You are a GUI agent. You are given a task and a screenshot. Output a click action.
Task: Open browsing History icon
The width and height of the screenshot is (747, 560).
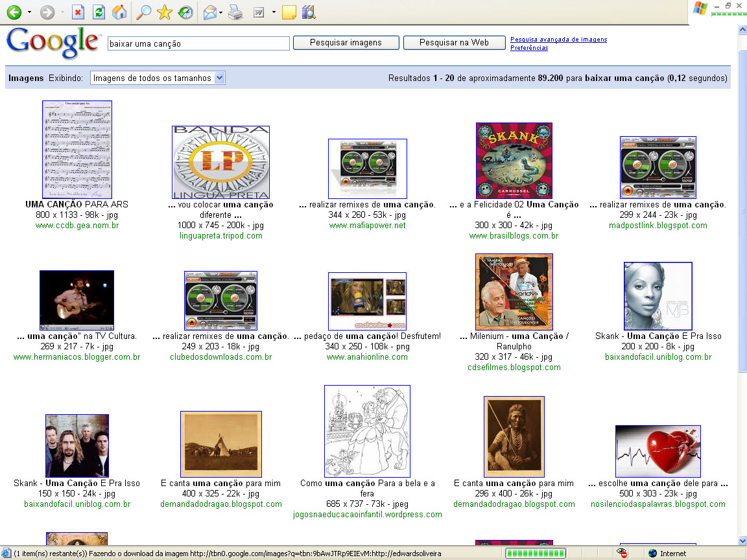click(185, 12)
